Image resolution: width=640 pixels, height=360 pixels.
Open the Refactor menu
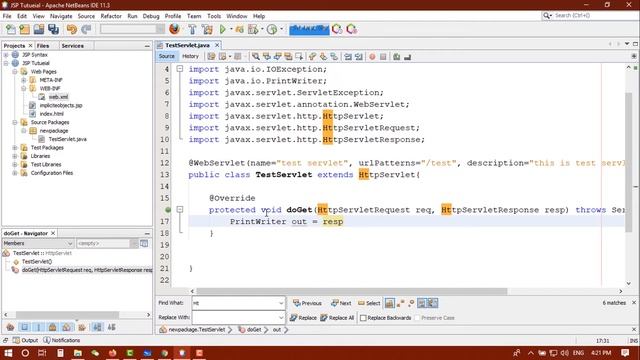(x=111, y=16)
